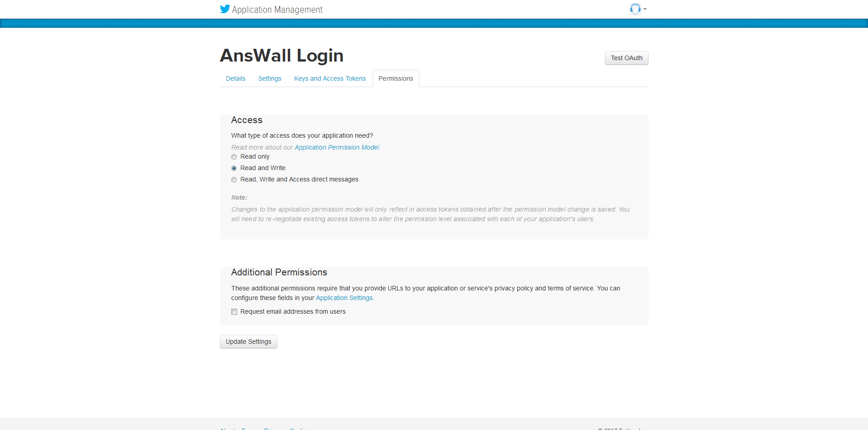Click the Additional Permissions section heading
The image size is (868, 430).
[279, 272]
